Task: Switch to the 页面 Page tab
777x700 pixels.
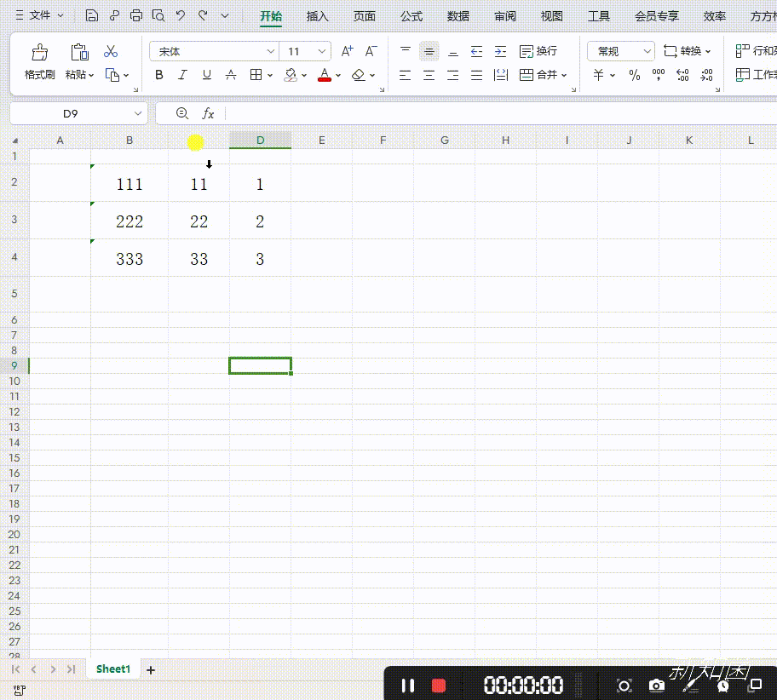Action: 365,16
